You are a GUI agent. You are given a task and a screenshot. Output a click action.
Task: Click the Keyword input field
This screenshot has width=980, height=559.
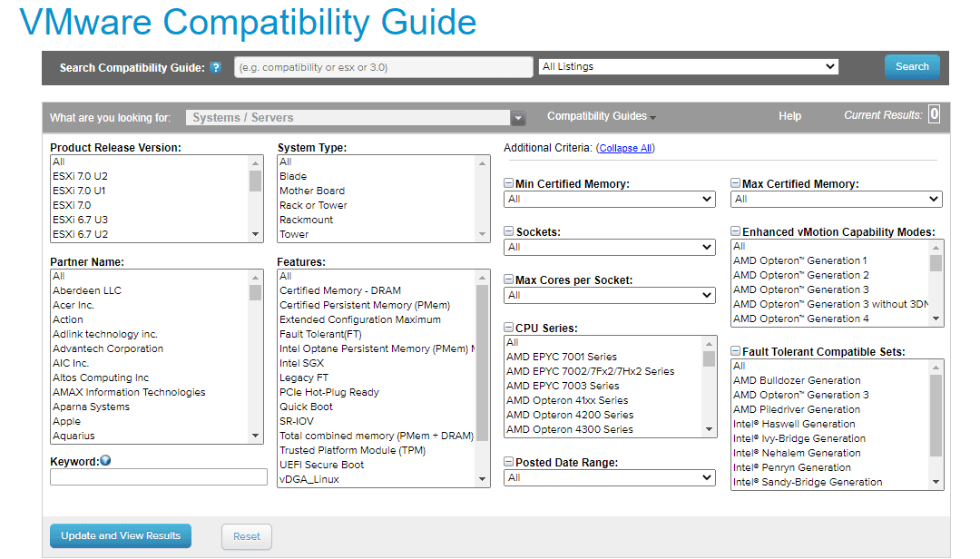159,477
